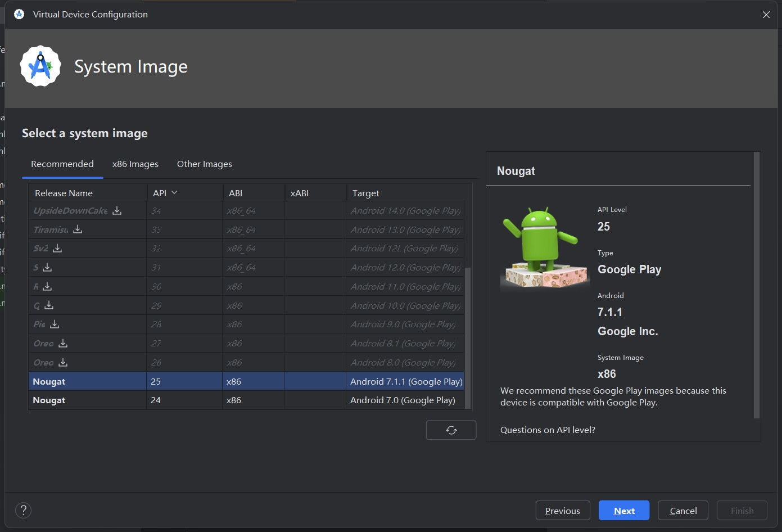Click the Nougat Android mascot image
Image resolution: width=782 pixels, height=532 pixels.
coord(544,248)
